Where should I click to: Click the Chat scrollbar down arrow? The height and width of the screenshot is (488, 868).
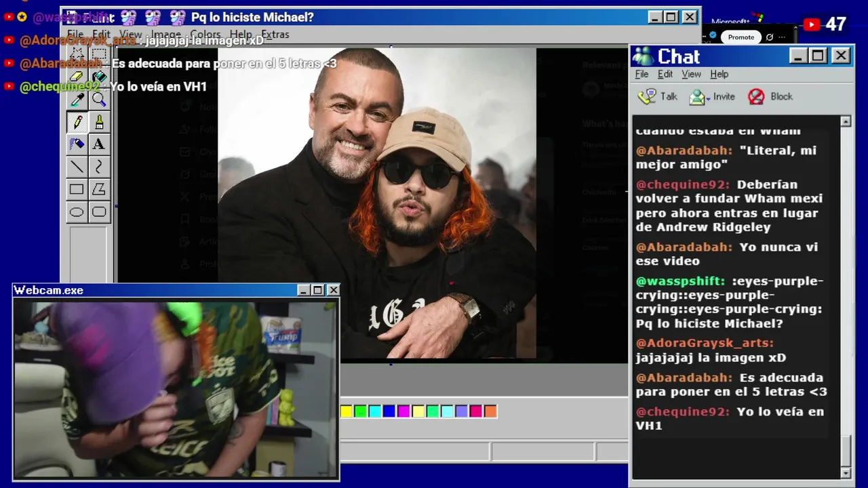point(846,472)
